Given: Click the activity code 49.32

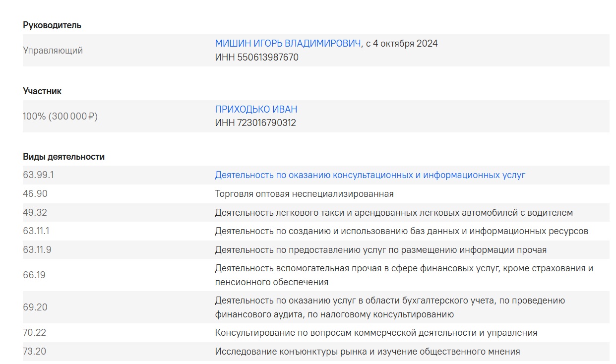Looking at the screenshot, I should 35,213.
